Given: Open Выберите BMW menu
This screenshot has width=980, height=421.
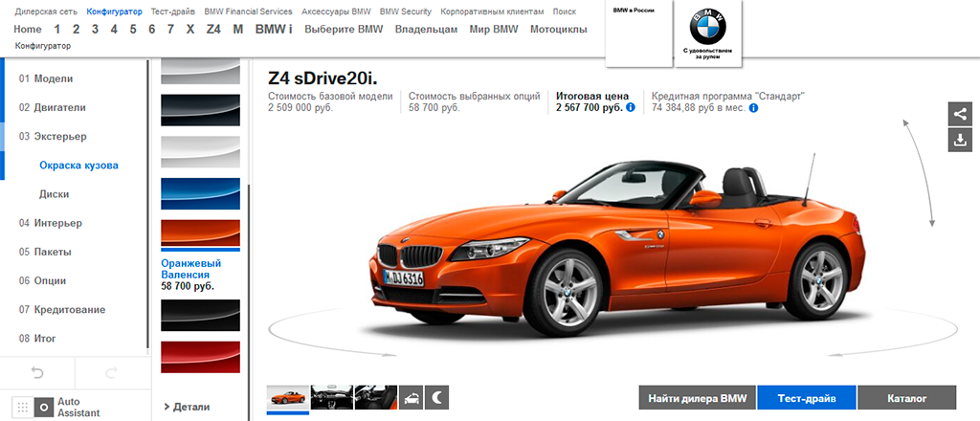Looking at the screenshot, I should point(344,30).
